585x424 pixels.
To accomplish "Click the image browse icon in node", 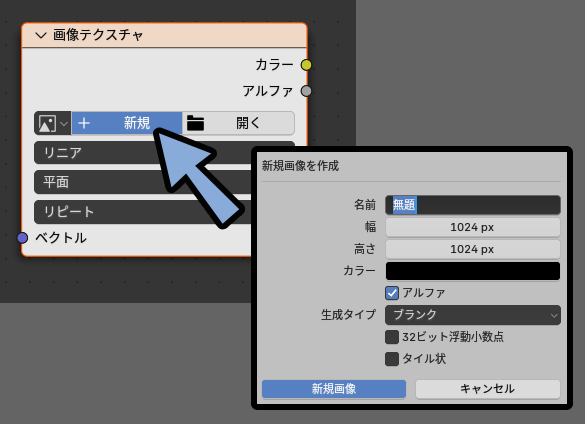I will 53,123.
